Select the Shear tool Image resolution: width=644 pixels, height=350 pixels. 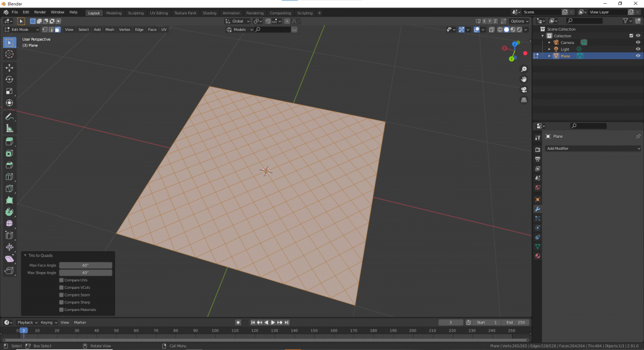pyautogui.click(x=9, y=259)
